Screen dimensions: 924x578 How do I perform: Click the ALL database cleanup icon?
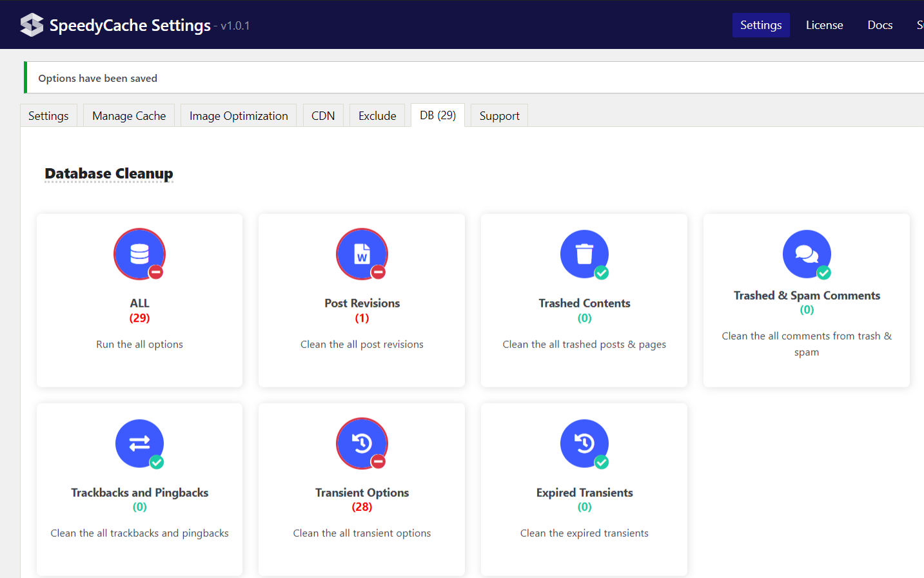[139, 254]
